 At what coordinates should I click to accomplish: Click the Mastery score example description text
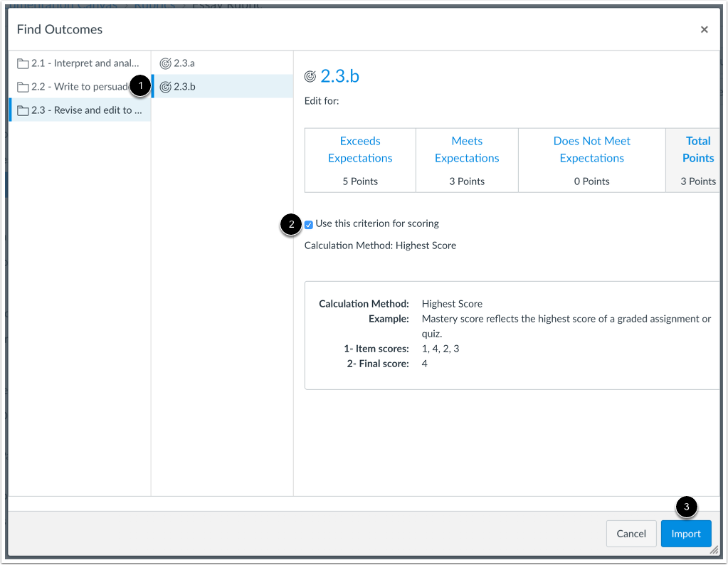(566, 327)
